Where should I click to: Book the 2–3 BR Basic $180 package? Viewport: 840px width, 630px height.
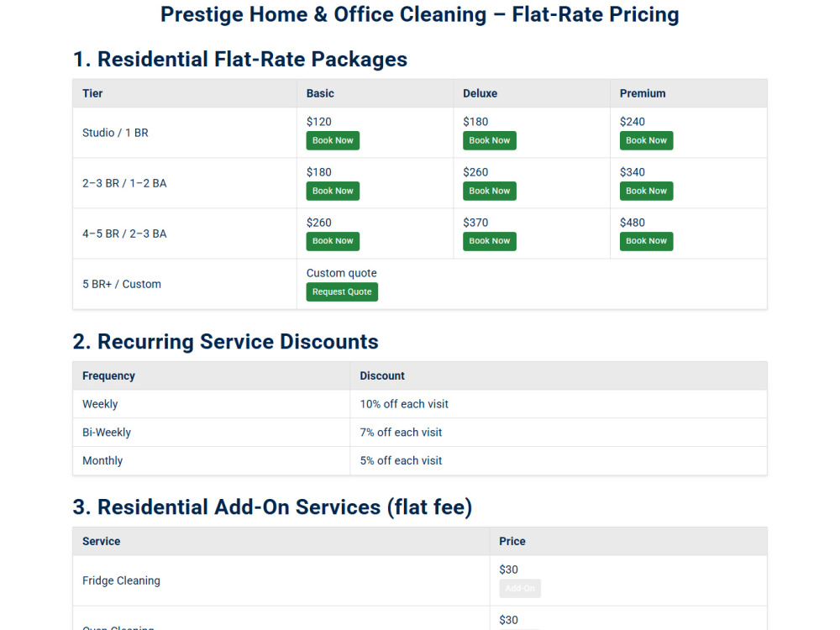333,191
